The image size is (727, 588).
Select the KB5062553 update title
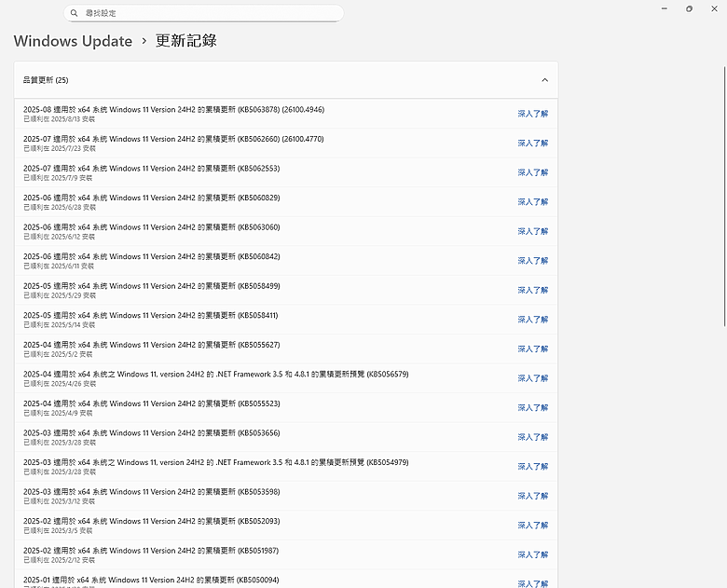click(x=152, y=169)
